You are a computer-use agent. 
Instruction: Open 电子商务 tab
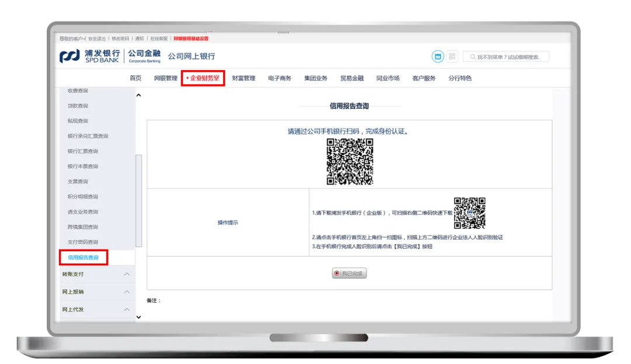(280, 78)
